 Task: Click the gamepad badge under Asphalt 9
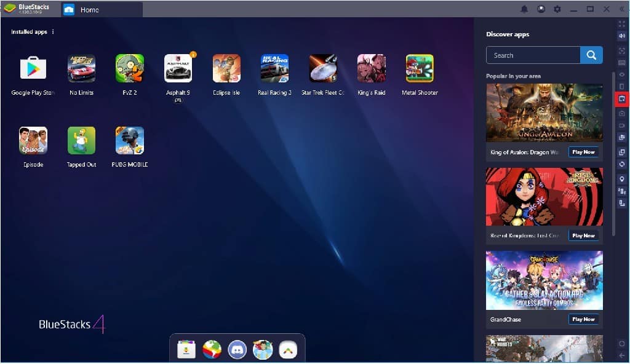[178, 100]
